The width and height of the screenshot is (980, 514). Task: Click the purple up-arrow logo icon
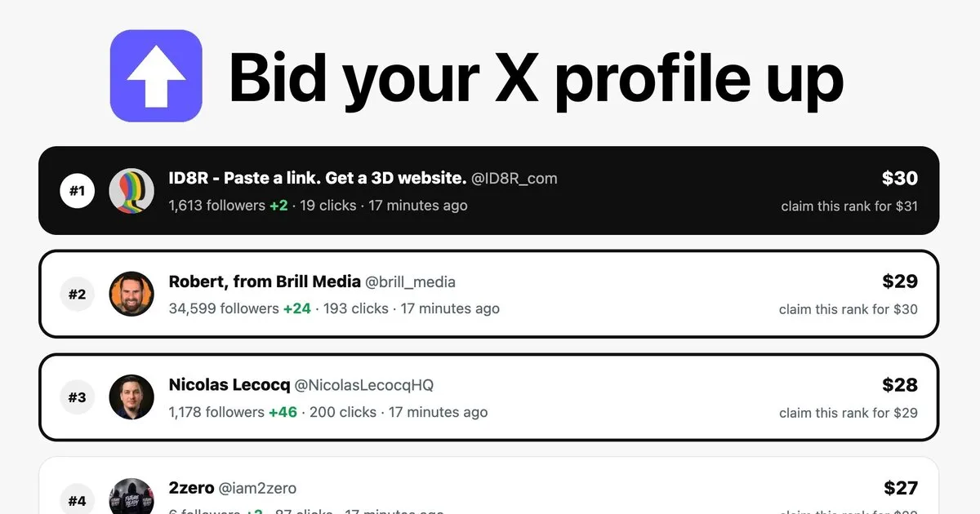[156, 76]
